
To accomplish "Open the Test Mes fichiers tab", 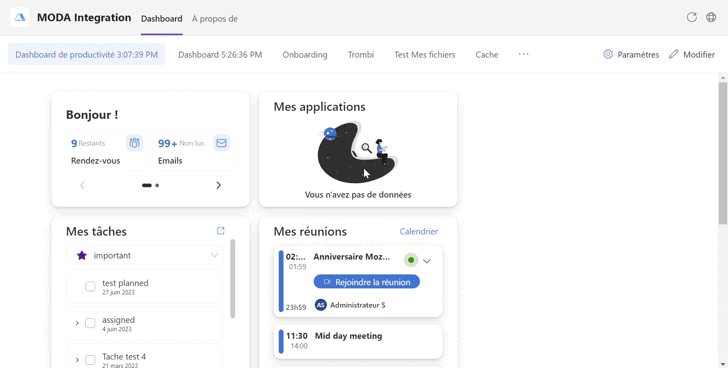I will 424,54.
